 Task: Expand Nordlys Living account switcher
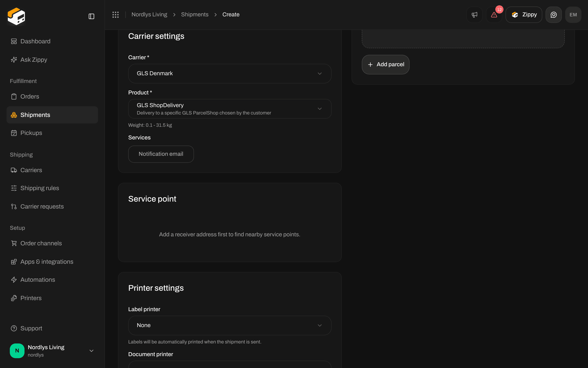coord(52,351)
